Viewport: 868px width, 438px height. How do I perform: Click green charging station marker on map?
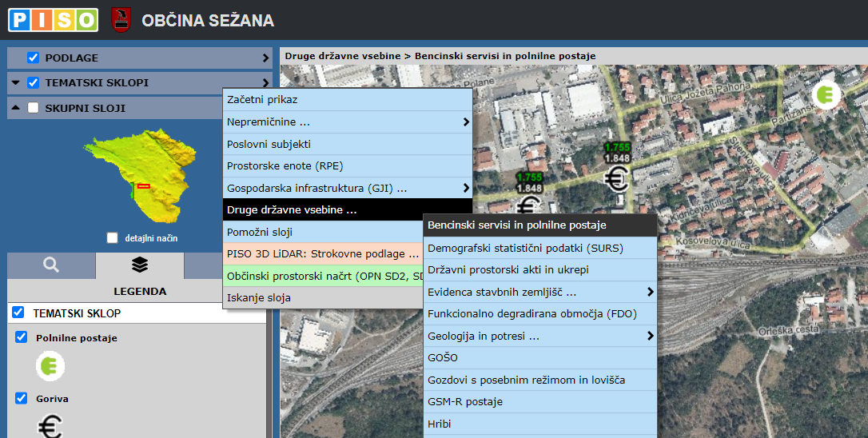pos(826,95)
